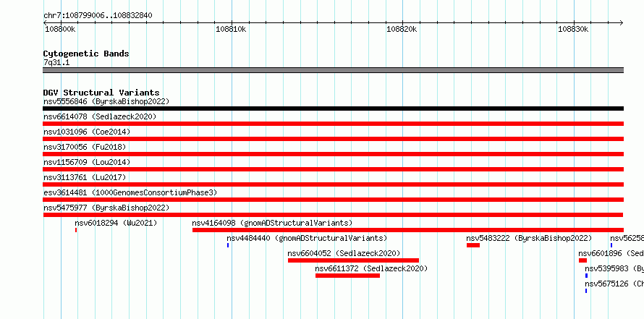Select nsv3113761 (Lu2017) label
Image resolution: width=644 pixels, height=319 pixels.
[85, 177]
